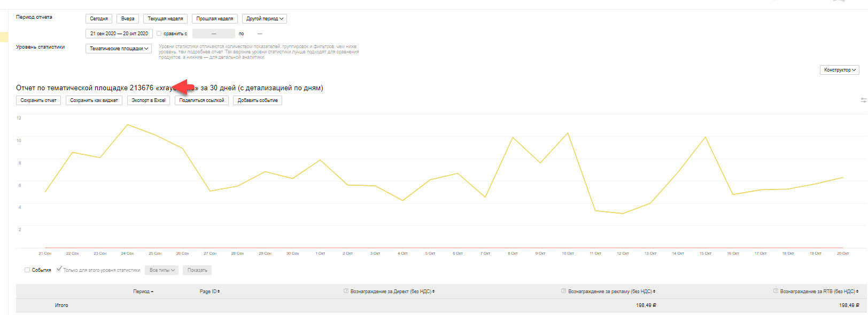Select the 'Прошлая неделя' period option
Viewport: 868px width, 315px height.
click(x=214, y=19)
